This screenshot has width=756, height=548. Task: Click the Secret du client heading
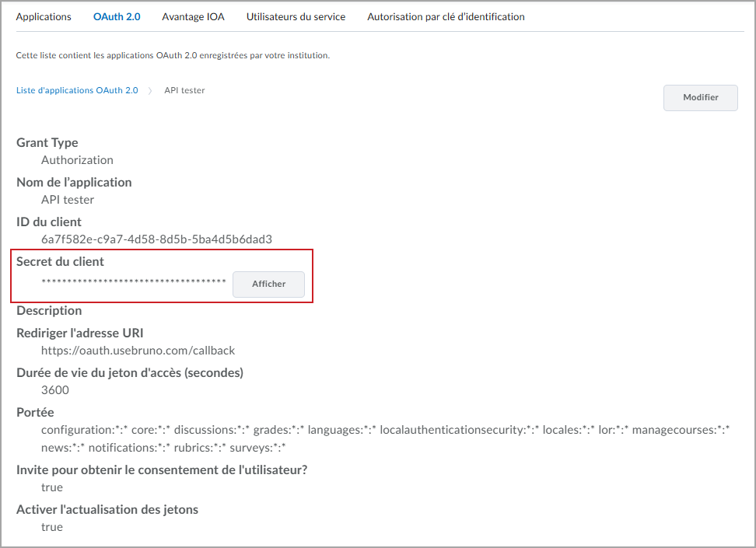pyautogui.click(x=60, y=261)
